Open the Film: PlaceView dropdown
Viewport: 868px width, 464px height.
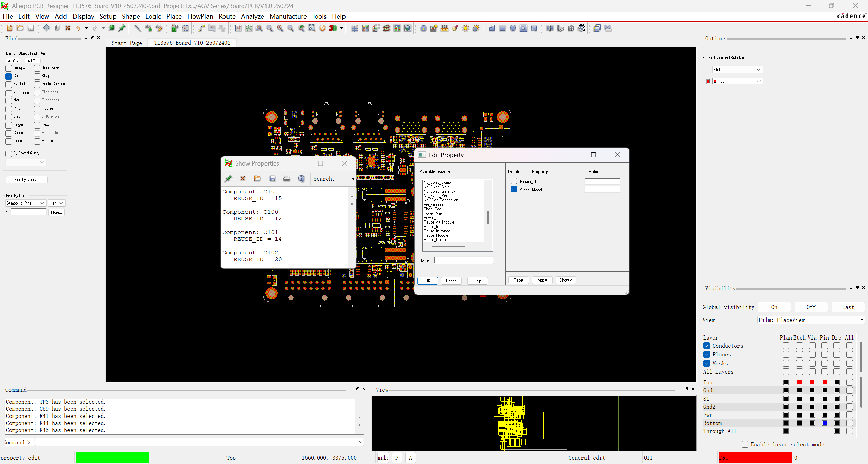pyautogui.click(x=811, y=320)
